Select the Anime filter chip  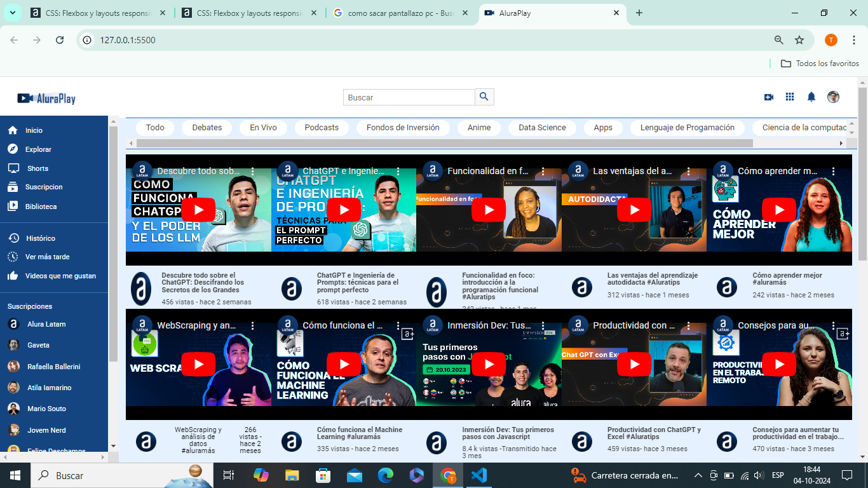479,128
